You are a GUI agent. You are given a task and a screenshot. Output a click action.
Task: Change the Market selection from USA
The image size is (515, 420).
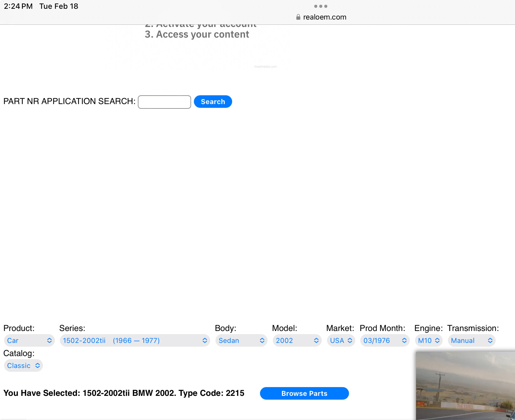[x=341, y=340]
